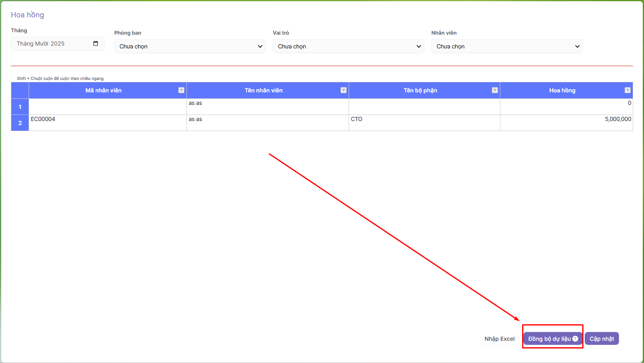Expand the Nhân viên dropdown
Image resolution: width=644 pixels, height=363 pixels.
[x=507, y=46]
